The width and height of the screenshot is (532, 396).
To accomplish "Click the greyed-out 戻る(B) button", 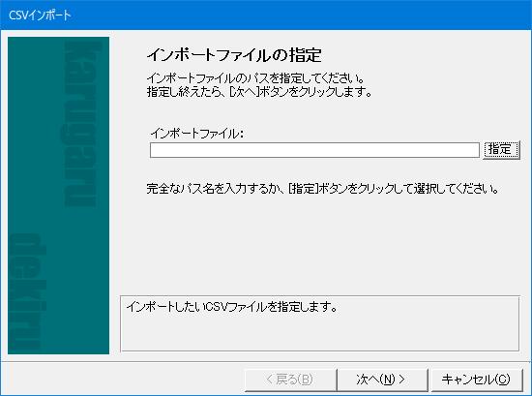I will (x=290, y=380).
